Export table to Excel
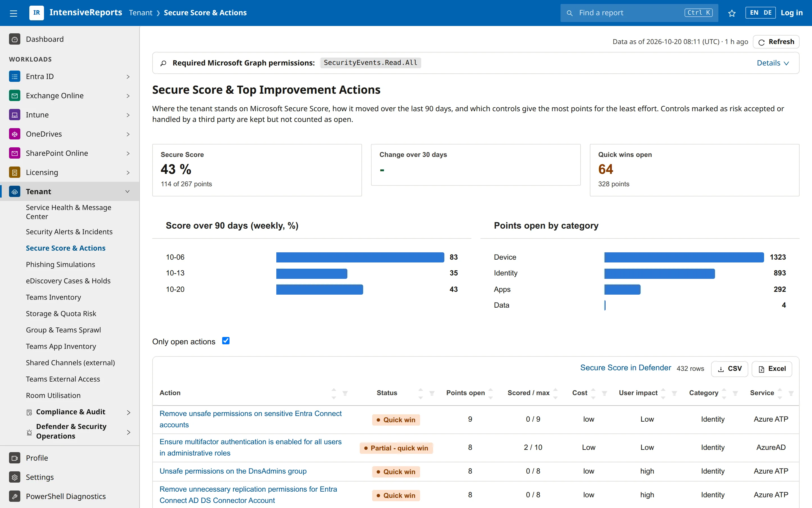Viewport: 812px width, 508px height. pos(772,369)
